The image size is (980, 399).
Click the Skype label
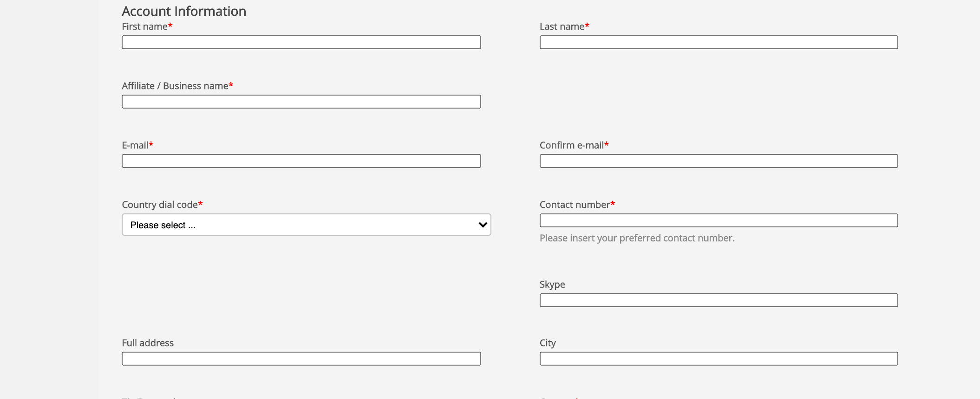pyautogui.click(x=552, y=284)
